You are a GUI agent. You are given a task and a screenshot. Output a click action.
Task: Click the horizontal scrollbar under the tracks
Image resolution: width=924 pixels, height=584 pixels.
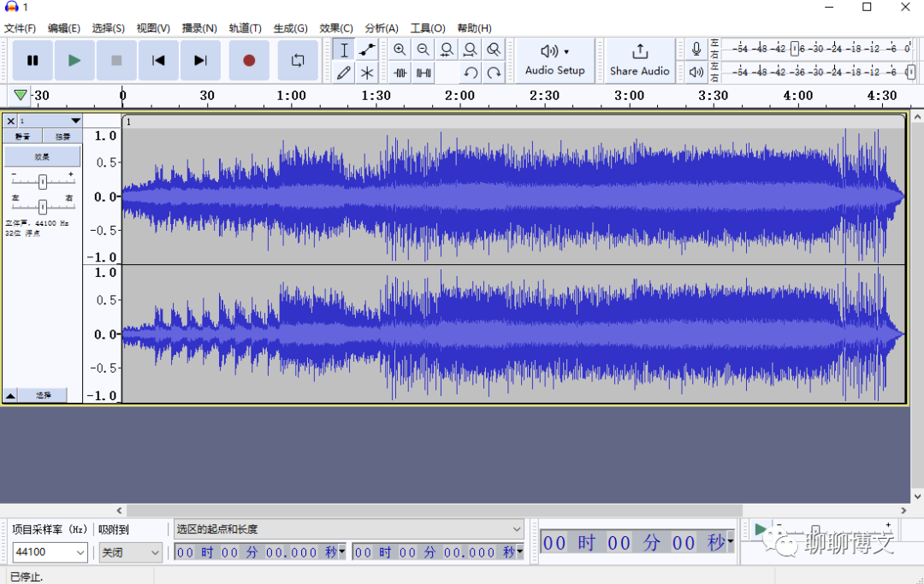point(435,510)
